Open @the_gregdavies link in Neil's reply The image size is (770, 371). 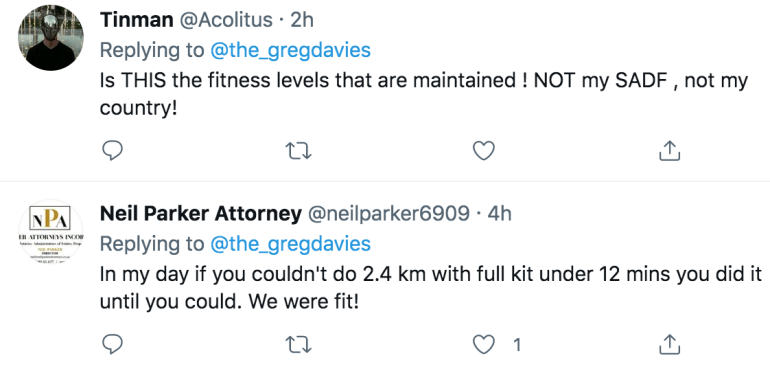click(x=290, y=244)
